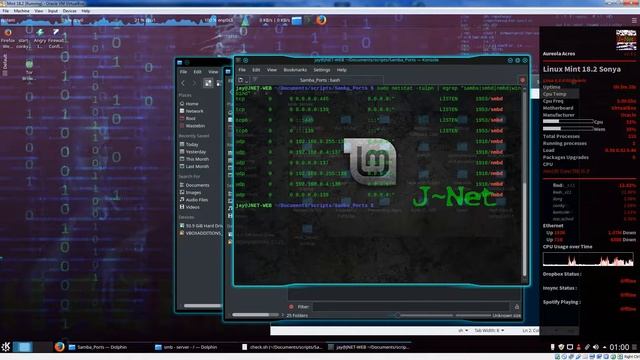
Task: Open VirtualBox Devices menu
Action: (69, 11)
